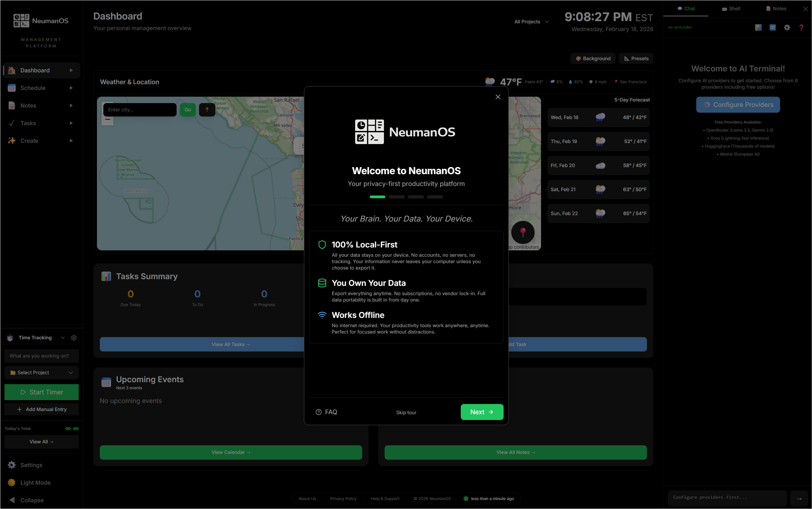The width and height of the screenshot is (812, 509).
Task: Open the Help & Support footer link
Action: click(x=385, y=498)
